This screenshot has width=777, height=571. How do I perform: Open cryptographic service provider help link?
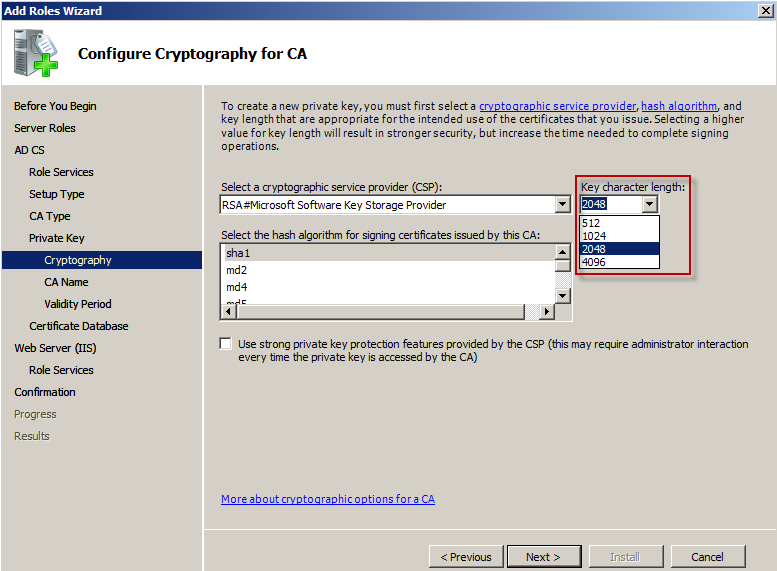click(x=557, y=106)
